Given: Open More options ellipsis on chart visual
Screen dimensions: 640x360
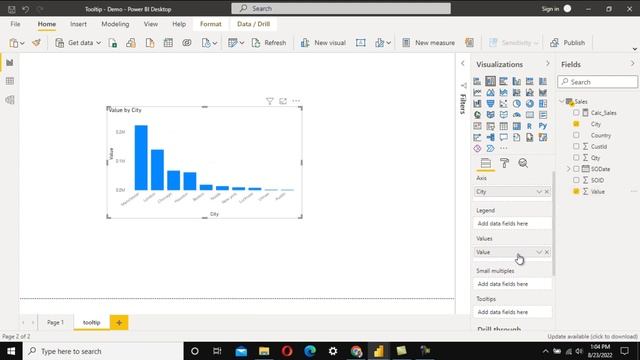Looking at the screenshot, I should (x=296, y=101).
